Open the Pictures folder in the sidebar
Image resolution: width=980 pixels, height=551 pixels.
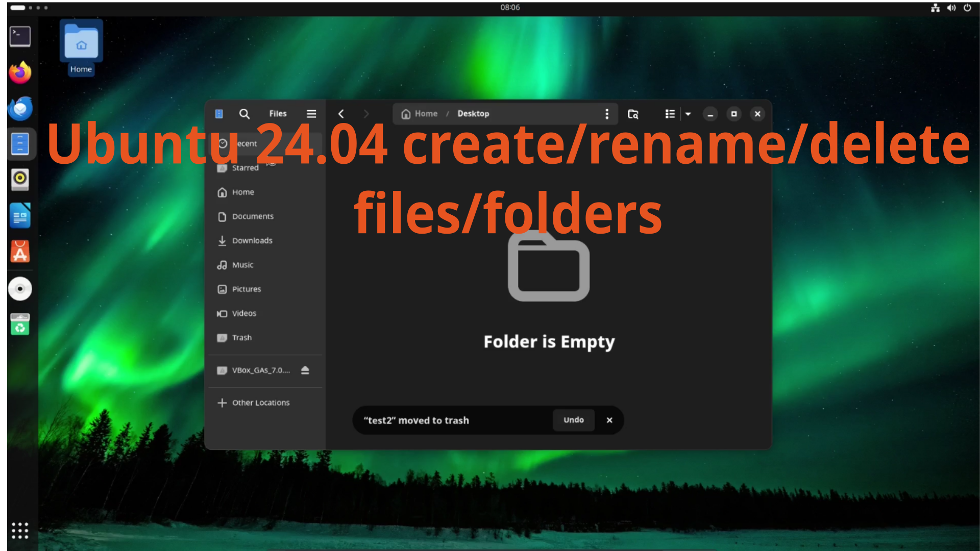246,289
